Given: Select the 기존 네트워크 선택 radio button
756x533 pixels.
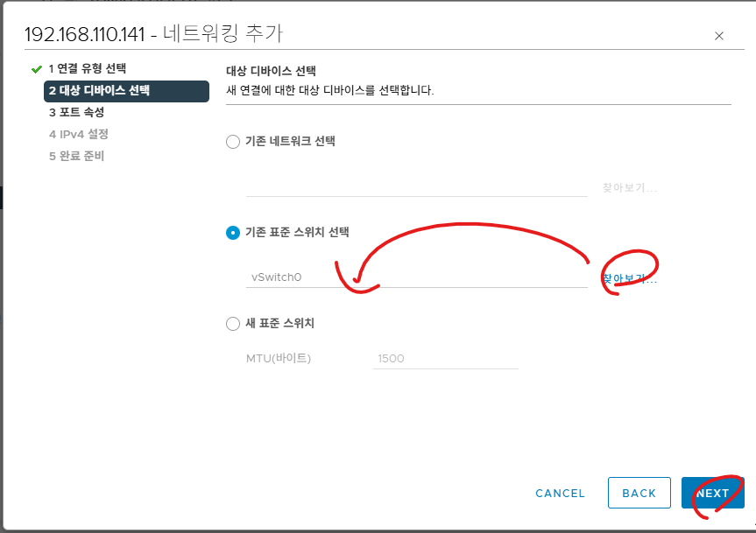Looking at the screenshot, I should (x=233, y=142).
